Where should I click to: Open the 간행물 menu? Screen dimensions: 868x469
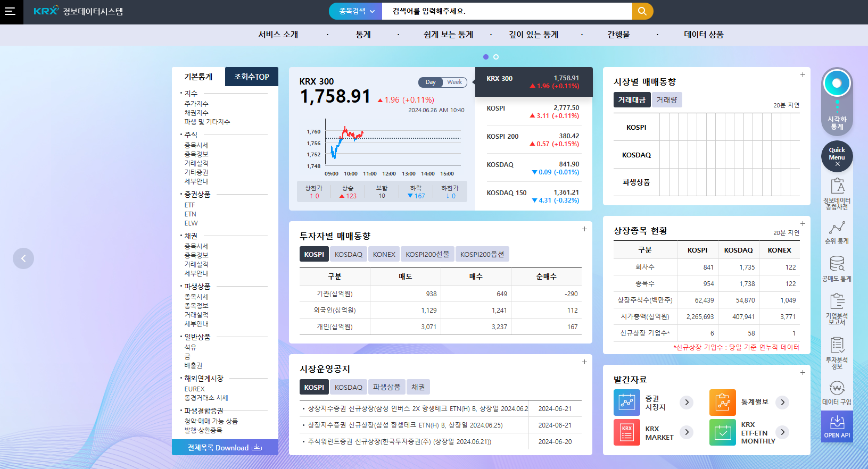(618, 35)
